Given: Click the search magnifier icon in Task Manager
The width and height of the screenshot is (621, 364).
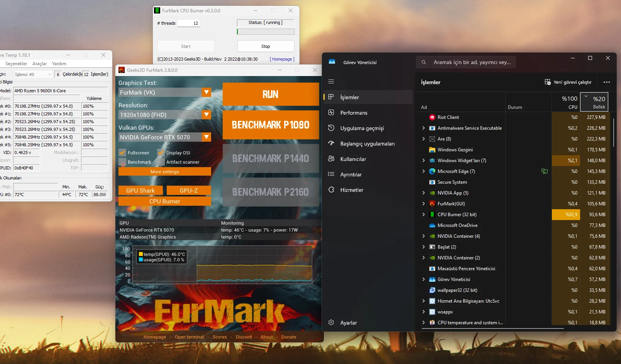Looking at the screenshot, I should pos(424,62).
